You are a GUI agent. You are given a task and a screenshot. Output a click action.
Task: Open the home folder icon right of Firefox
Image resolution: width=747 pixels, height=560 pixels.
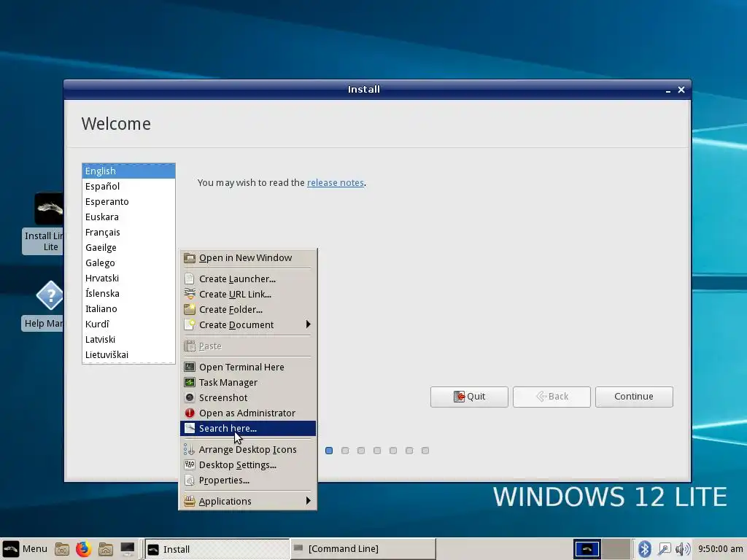point(106,549)
